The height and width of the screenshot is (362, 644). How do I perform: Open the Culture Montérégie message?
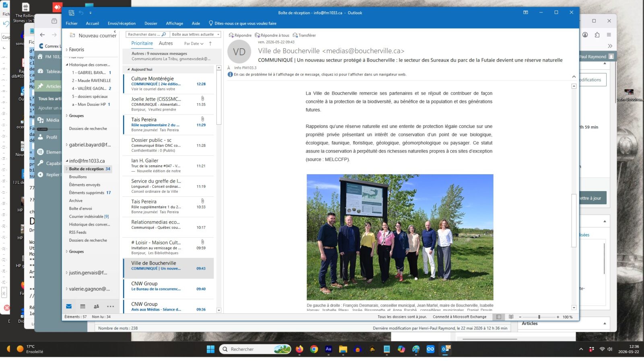point(168,84)
